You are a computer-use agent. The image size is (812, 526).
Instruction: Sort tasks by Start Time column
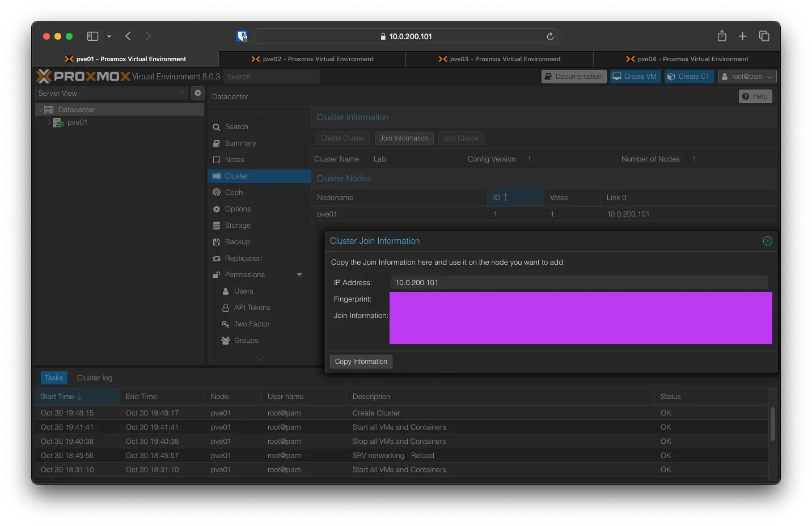(x=77, y=397)
